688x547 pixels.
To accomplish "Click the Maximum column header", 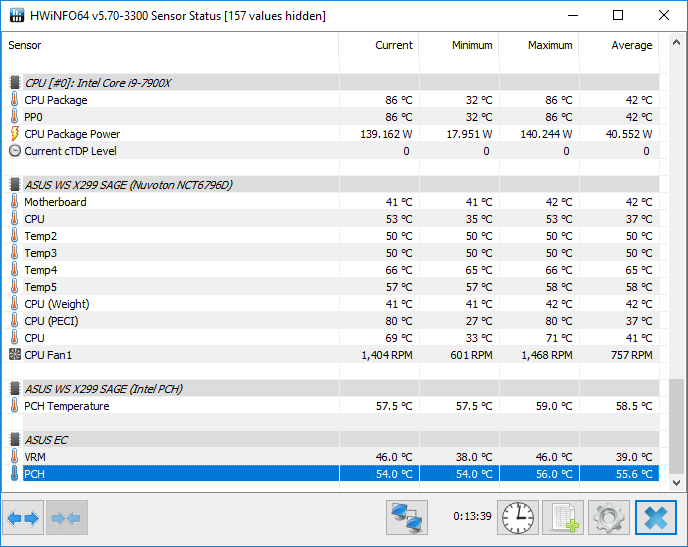I will [539, 45].
